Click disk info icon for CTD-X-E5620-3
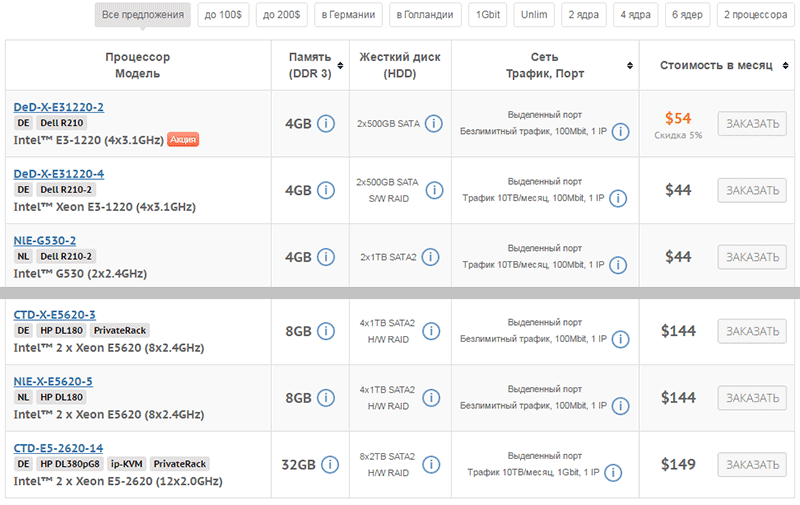 point(431,331)
